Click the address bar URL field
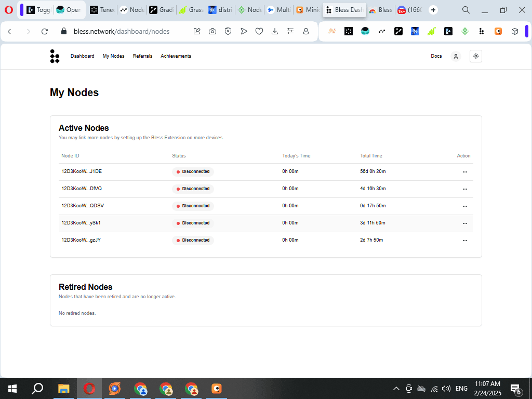The height and width of the screenshot is (399, 532). [x=122, y=31]
